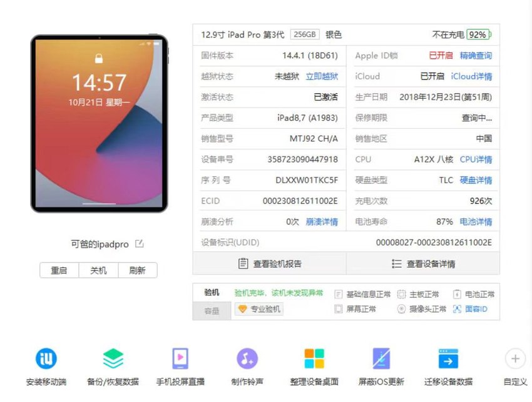Open the 立即越狱 jailbreak link

[x=322, y=76]
